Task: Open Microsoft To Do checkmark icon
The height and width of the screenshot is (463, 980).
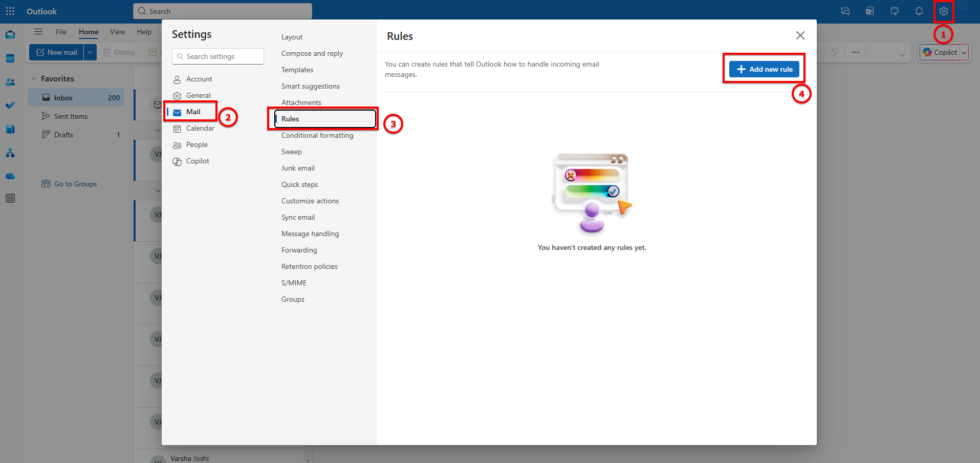Action: click(10, 106)
